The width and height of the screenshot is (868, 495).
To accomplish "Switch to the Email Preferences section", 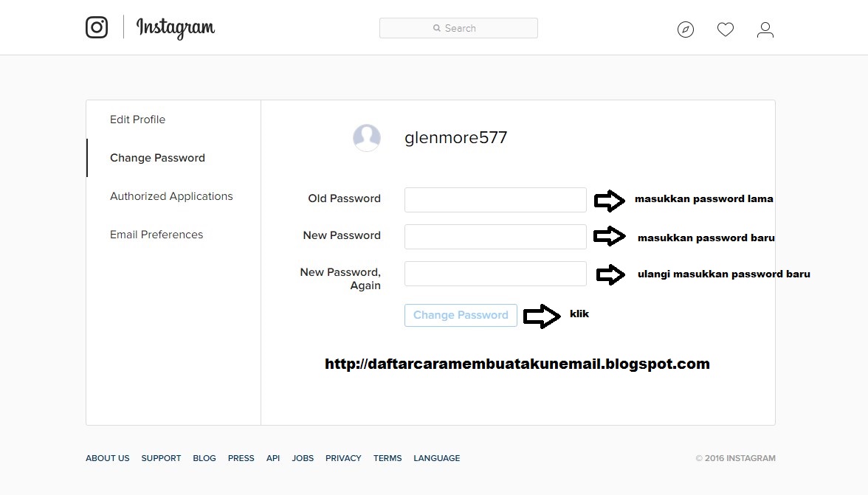I will coord(156,235).
